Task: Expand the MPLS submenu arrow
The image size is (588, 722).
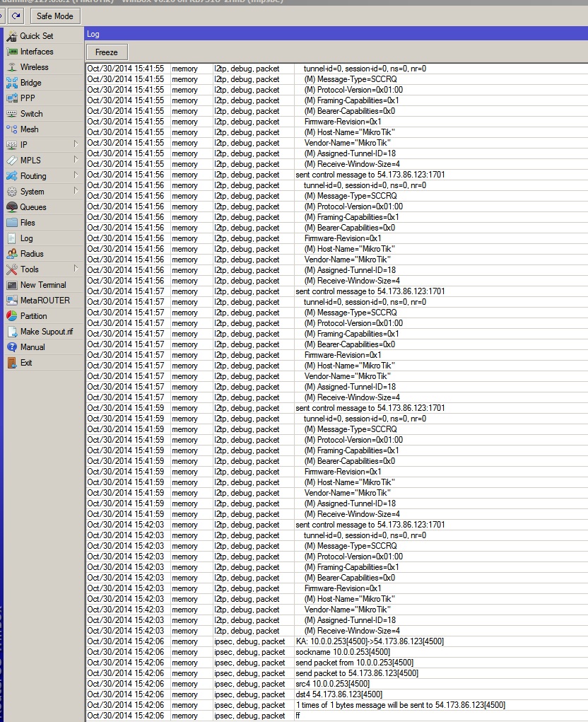Action: click(x=76, y=160)
